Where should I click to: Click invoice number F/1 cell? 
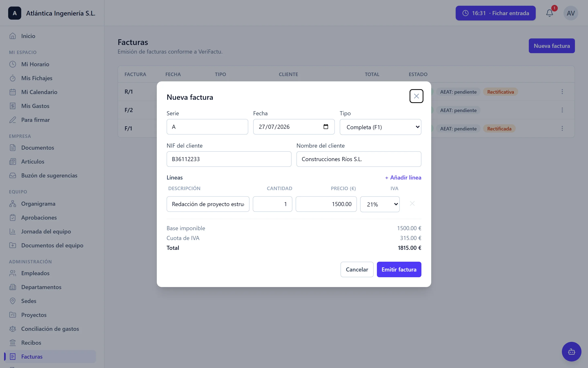tap(128, 129)
